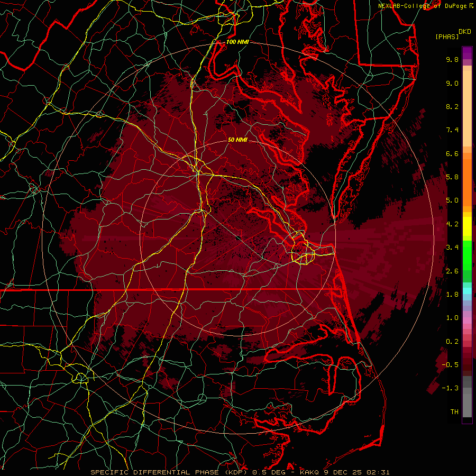The image size is (476, 476).
Task: Click the 1.0 legend value
Action: point(452,318)
